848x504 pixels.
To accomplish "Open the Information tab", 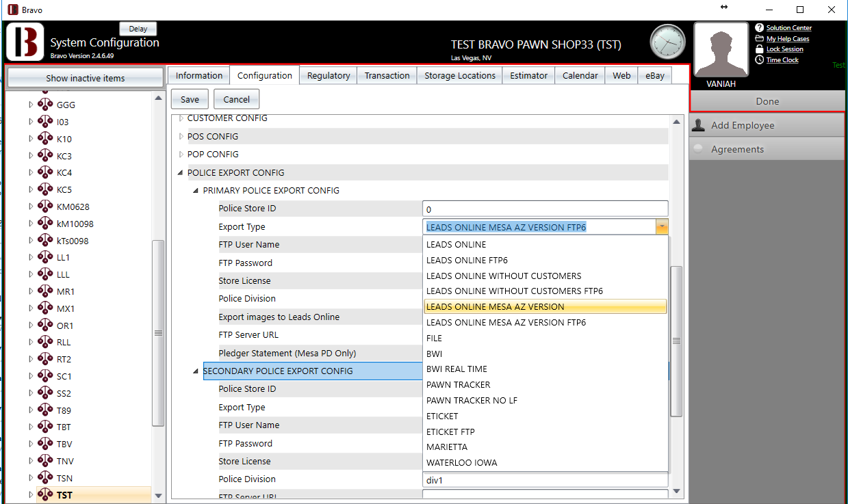I will 199,76.
